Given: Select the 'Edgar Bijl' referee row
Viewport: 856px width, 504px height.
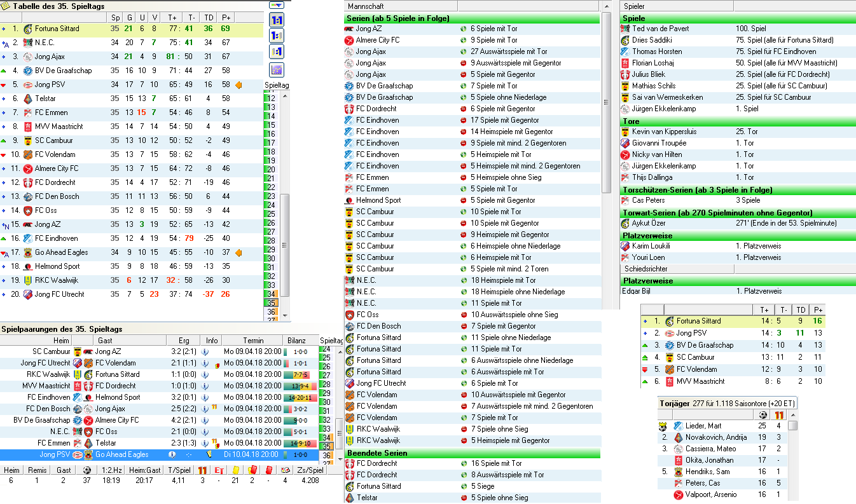Looking at the screenshot, I should [x=738, y=290].
